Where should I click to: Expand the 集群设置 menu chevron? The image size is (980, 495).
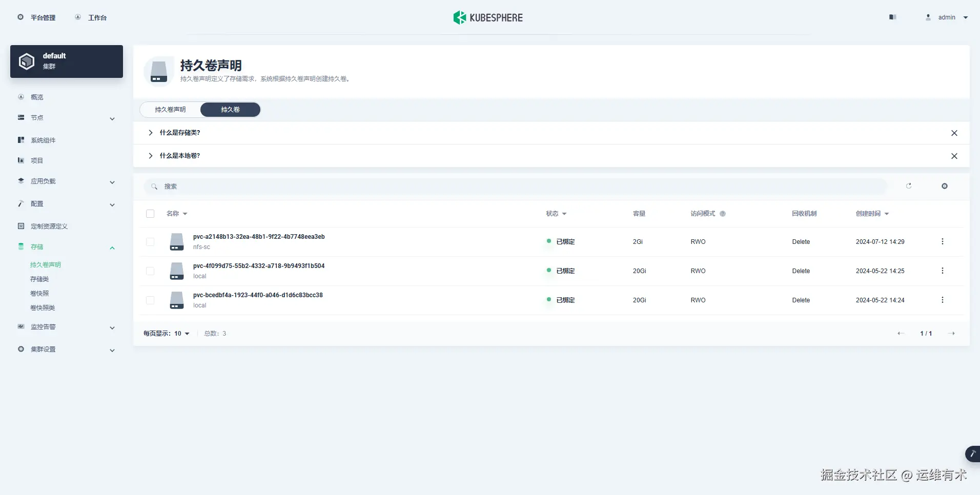(x=112, y=350)
